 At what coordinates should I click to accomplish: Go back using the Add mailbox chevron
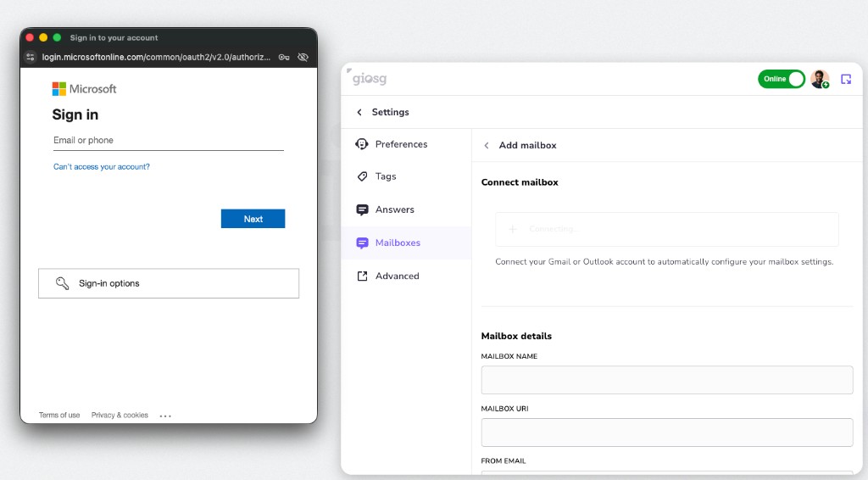486,146
